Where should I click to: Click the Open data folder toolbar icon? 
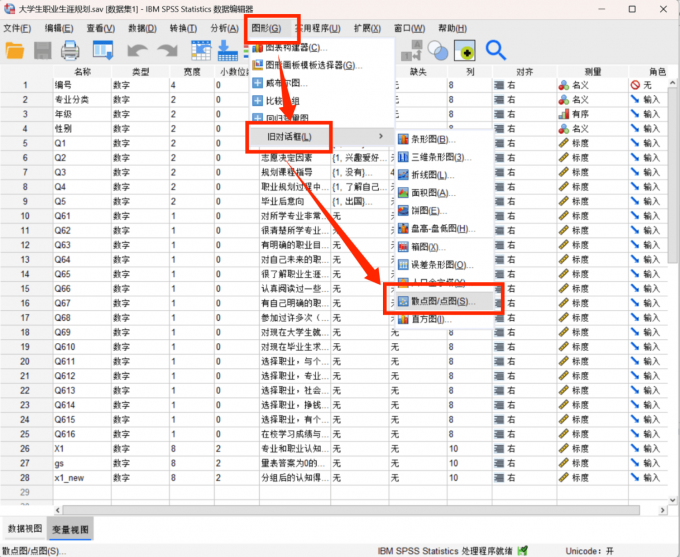click(x=17, y=50)
